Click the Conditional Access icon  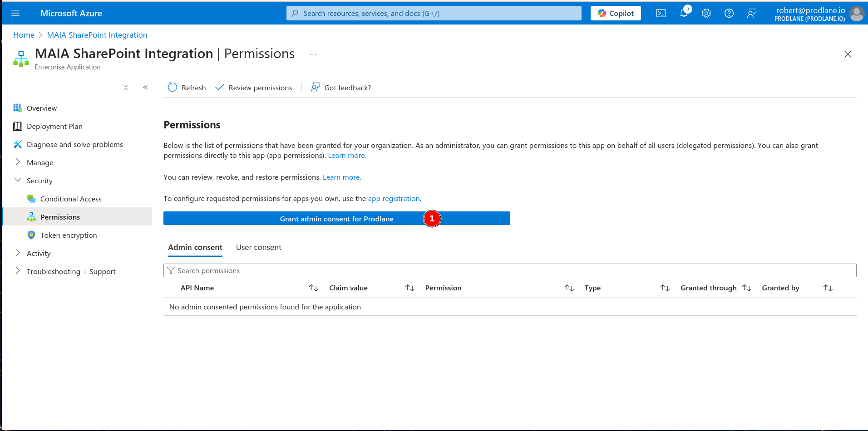coord(31,199)
